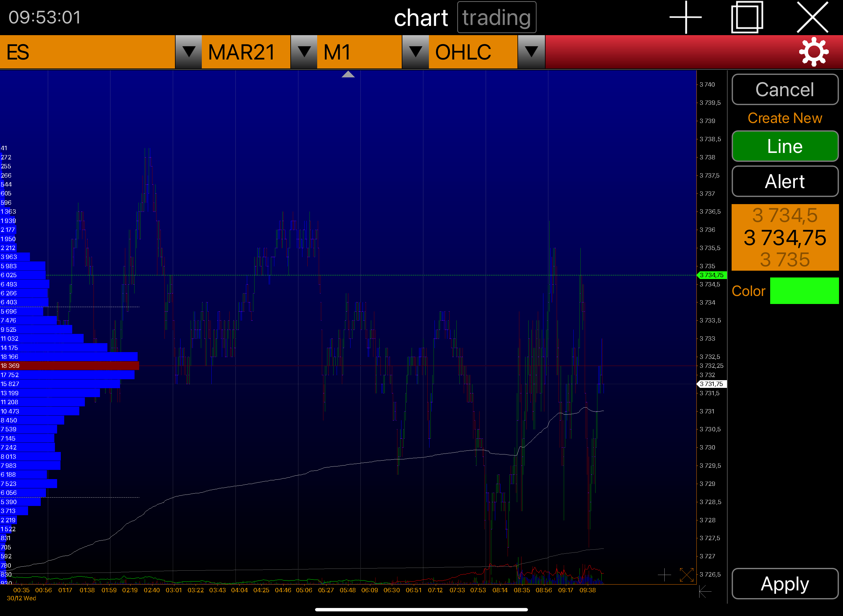Open the M1 timeframe dropdown
The image size is (843, 616).
[x=415, y=52]
